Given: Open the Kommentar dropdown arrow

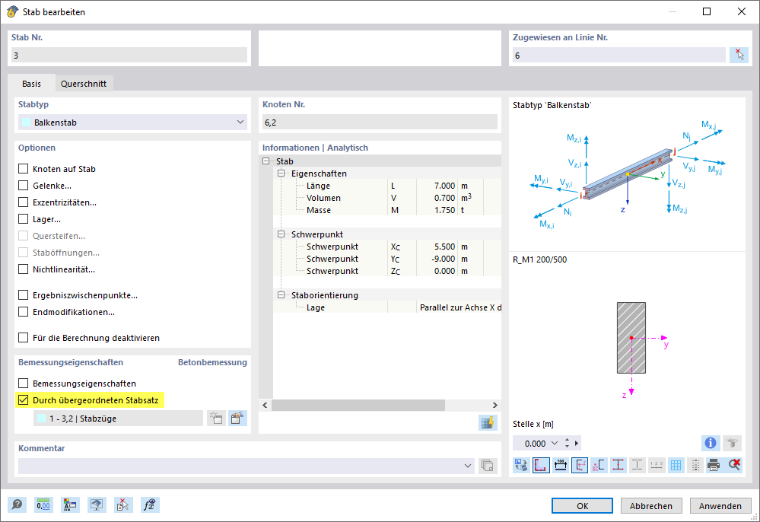Looking at the screenshot, I should 467,466.
